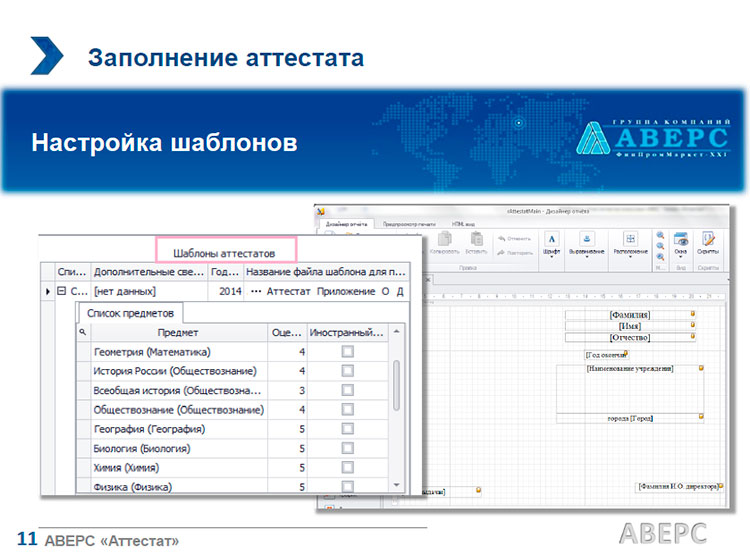Click the Оце... column header

point(287,333)
